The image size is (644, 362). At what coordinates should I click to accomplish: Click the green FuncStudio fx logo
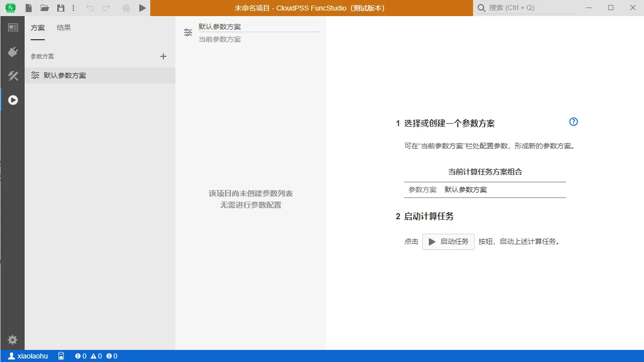pyautogui.click(x=10, y=8)
